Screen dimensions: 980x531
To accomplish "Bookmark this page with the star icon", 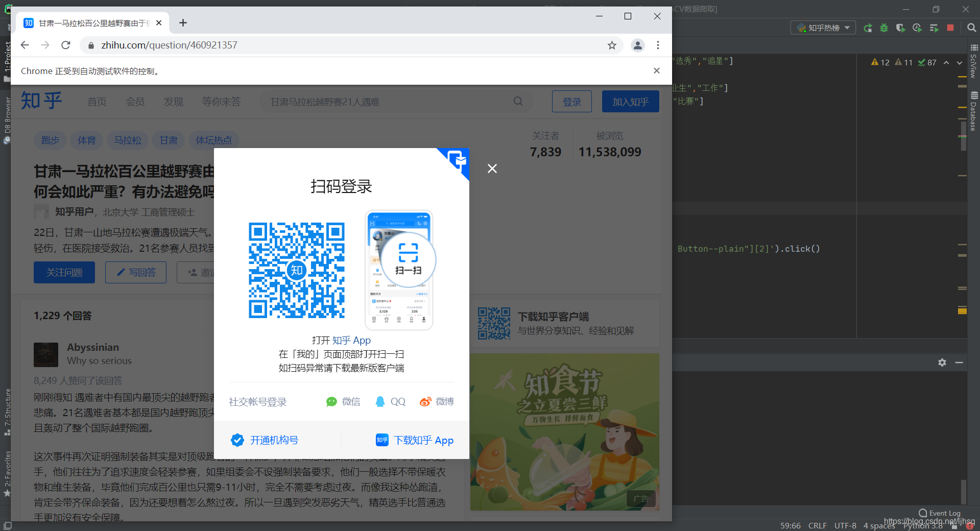I will pos(612,45).
